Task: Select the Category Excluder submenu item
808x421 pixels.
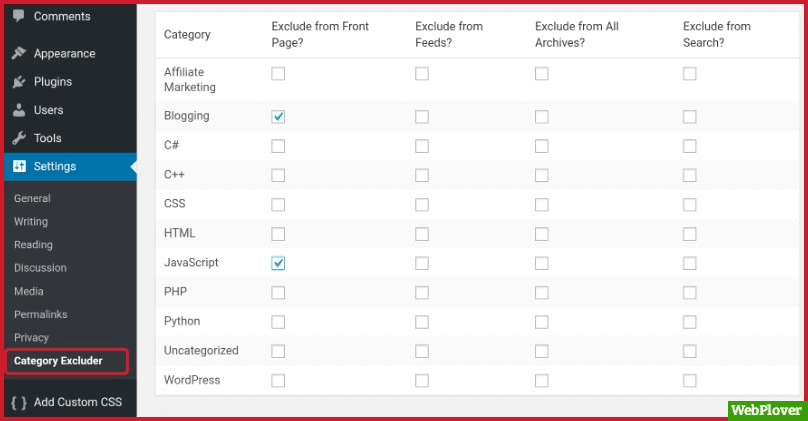Action: (x=58, y=360)
